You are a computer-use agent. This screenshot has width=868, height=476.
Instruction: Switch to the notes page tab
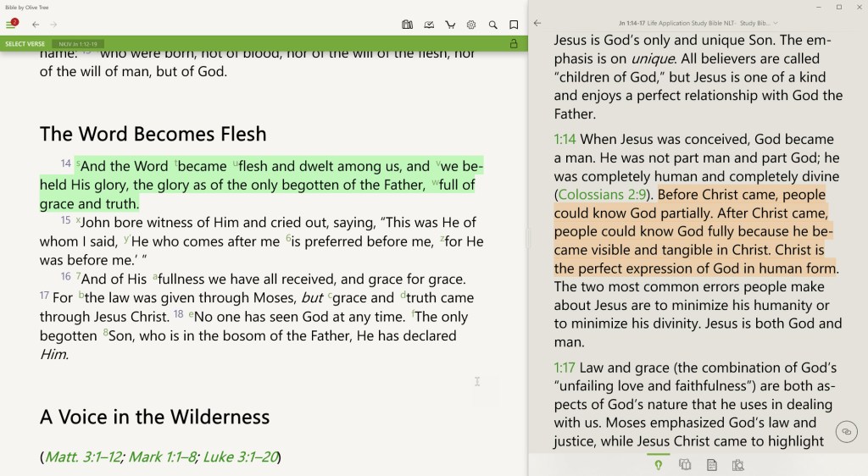point(711,464)
